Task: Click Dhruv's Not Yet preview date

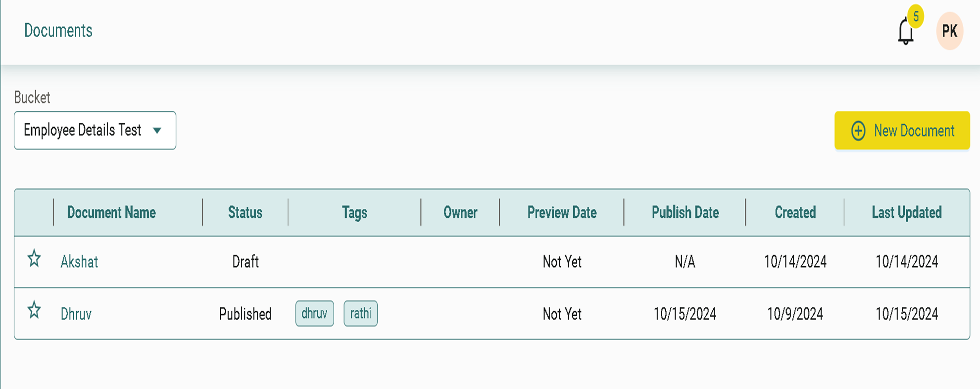Action: 562,314
